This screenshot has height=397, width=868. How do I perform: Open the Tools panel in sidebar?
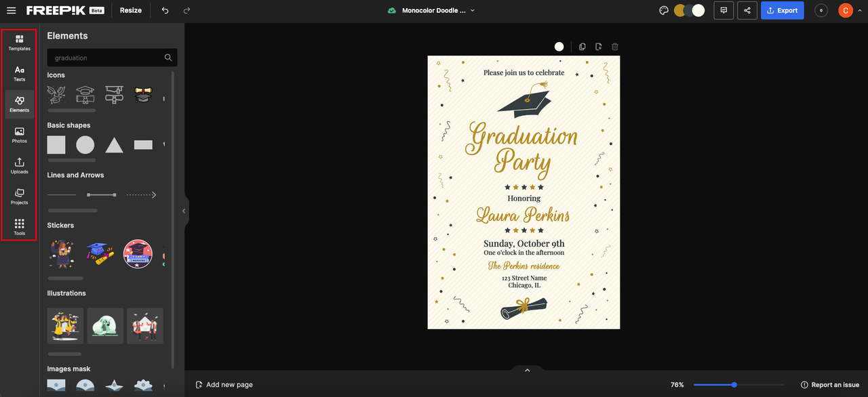click(19, 228)
